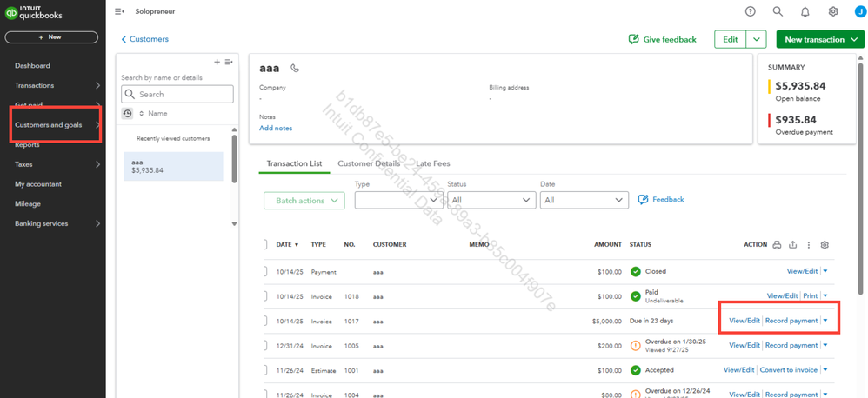Switch to Late Fees tab
Image resolution: width=868 pixels, height=398 pixels.
433,163
